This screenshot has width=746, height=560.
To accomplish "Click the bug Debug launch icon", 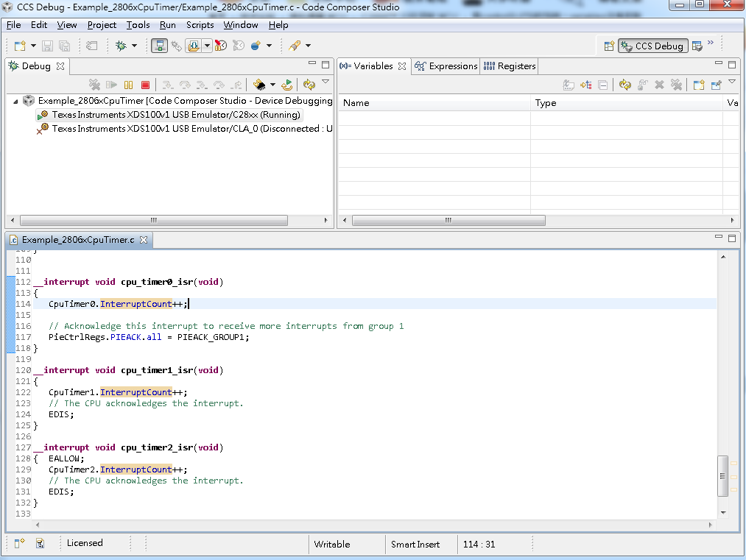I will tap(121, 46).
